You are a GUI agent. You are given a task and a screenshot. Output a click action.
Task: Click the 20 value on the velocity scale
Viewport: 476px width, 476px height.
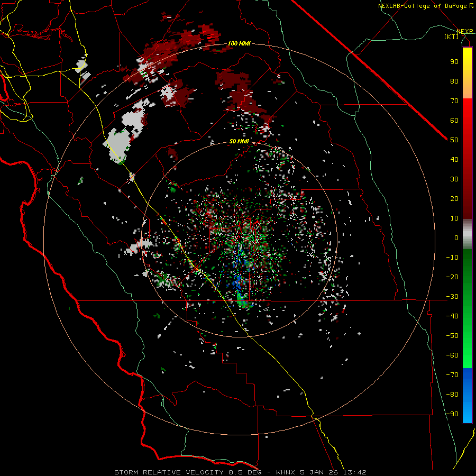coord(454,198)
